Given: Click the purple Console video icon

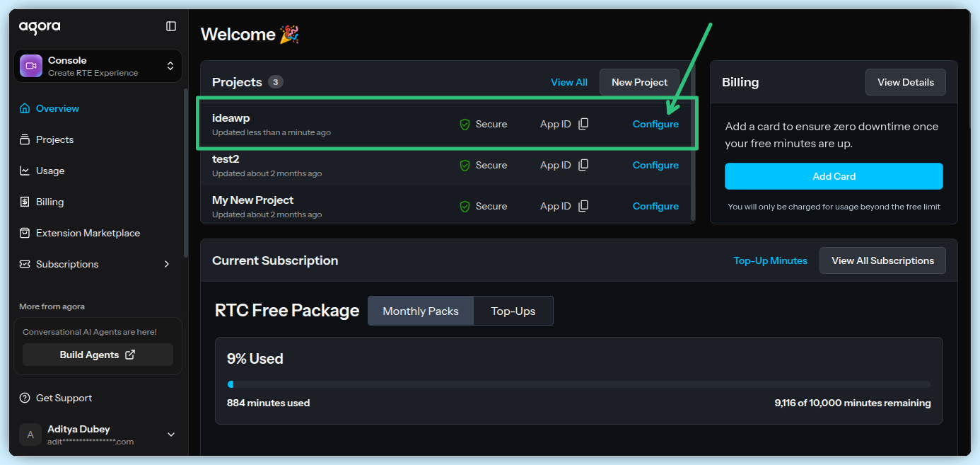Looking at the screenshot, I should (x=31, y=66).
